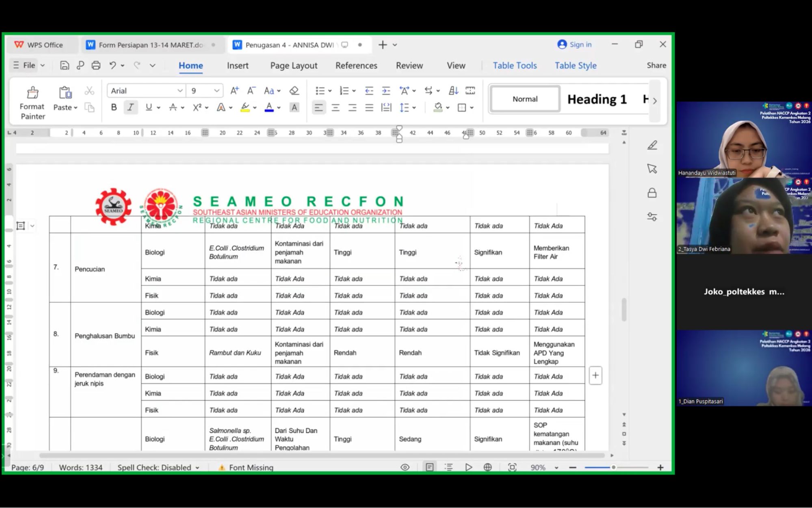The image size is (812, 508).
Task: Toggle Underline formatting
Action: [x=149, y=107]
